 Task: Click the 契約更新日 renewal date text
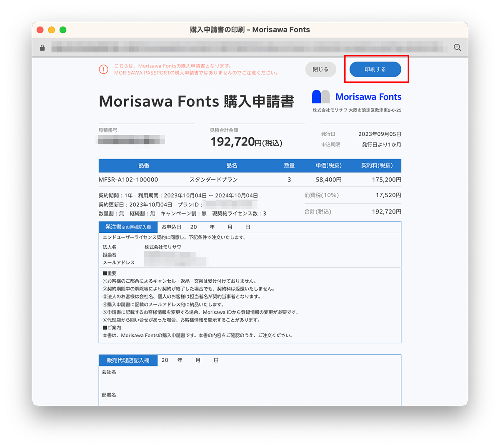[x=135, y=205]
